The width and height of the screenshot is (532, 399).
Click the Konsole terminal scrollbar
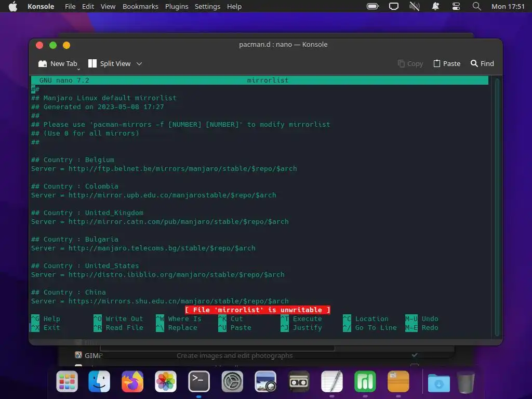(x=497, y=207)
